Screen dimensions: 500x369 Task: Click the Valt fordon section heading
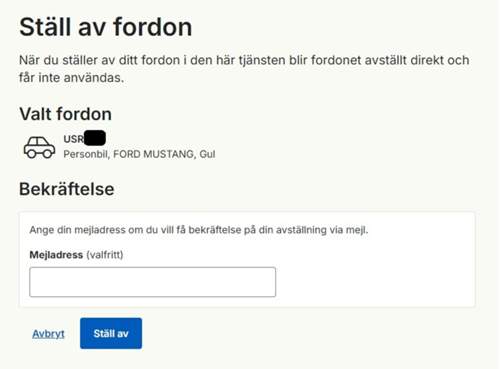pos(65,114)
